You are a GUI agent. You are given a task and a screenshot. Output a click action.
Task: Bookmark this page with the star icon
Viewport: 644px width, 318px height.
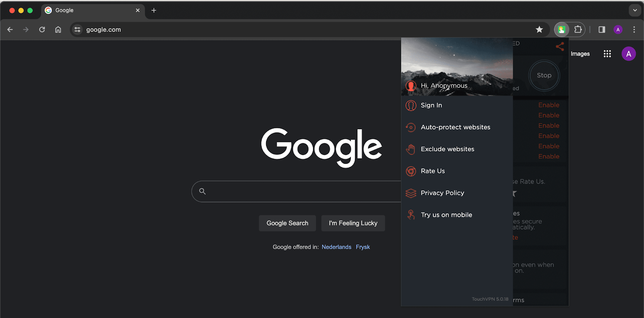coord(539,29)
